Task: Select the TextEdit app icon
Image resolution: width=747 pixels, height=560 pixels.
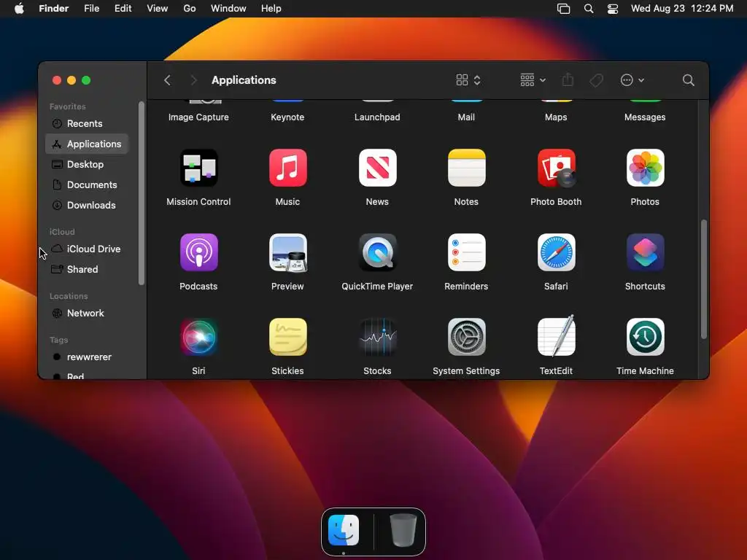Action: pos(556,336)
